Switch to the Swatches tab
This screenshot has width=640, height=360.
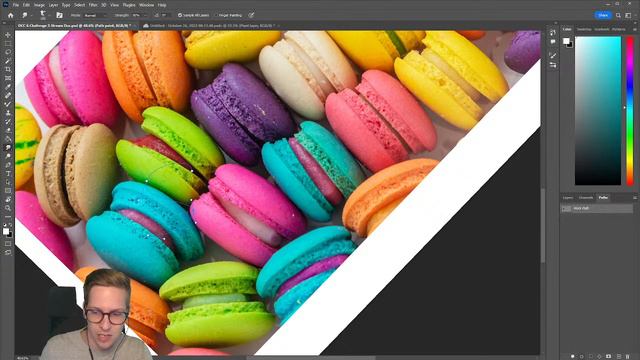pos(584,29)
